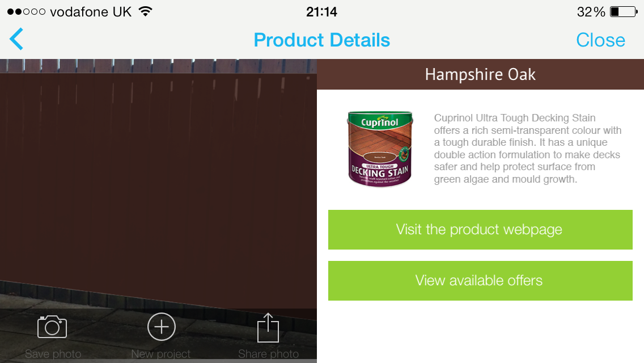The image size is (644, 363).
Task: Tap the blue back arrow
Action: coord(16,39)
